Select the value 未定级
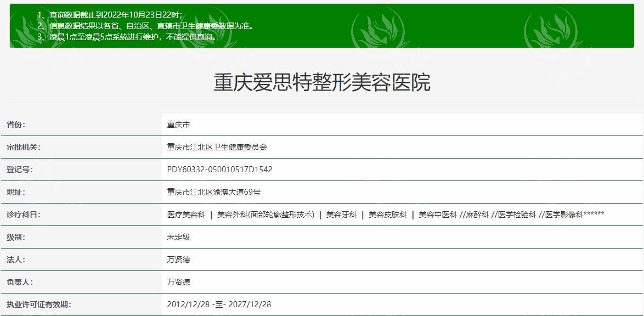Image resolution: width=644 pixels, height=316 pixels. [x=178, y=237]
